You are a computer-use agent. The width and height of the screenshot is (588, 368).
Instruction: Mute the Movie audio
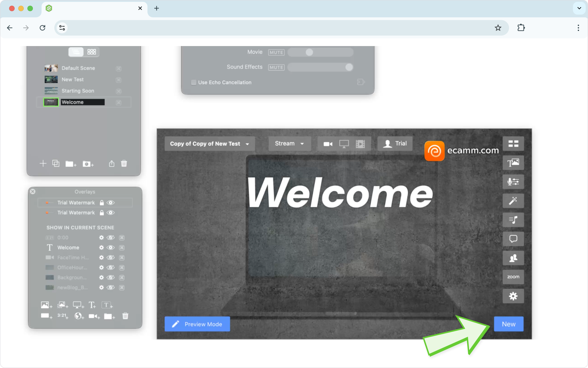[276, 52]
